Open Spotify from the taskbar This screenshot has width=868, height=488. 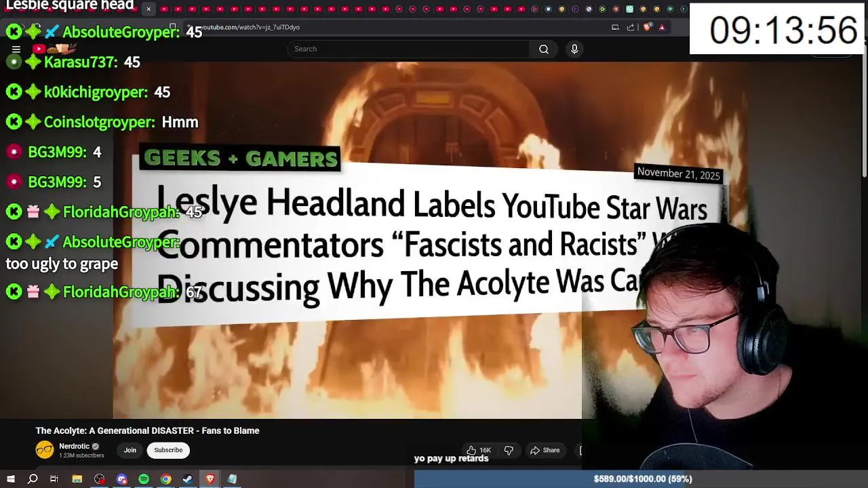click(x=144, y=479)
